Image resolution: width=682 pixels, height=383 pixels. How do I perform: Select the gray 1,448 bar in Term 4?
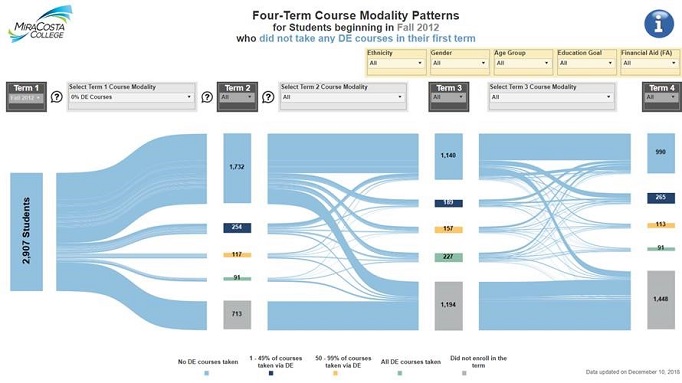pos(661,300)
